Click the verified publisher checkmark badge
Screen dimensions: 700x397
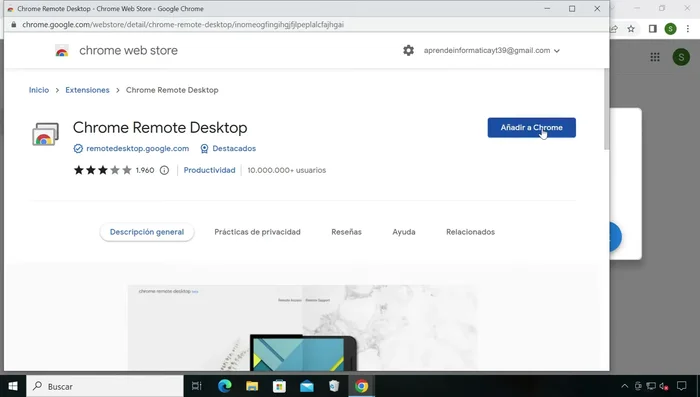pyautogui.click(x=78, y=149)
